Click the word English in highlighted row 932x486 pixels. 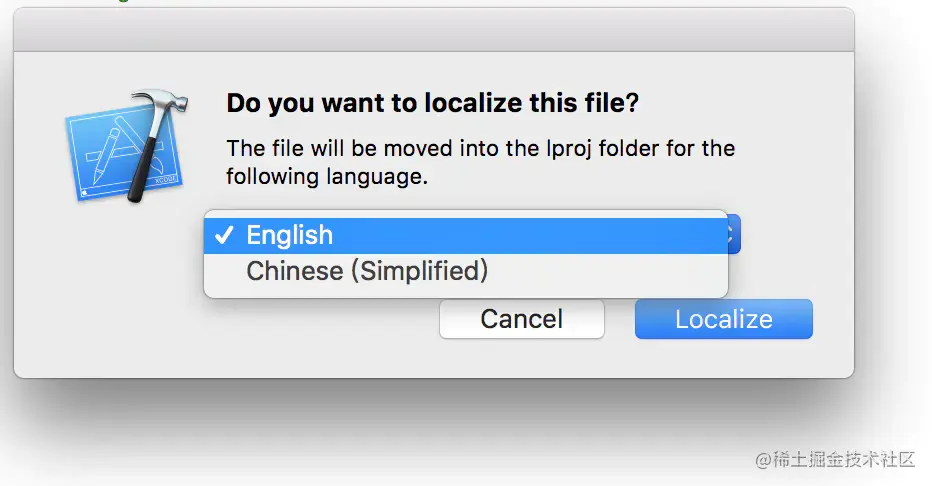pyautogui.click(x=289, y=235)
